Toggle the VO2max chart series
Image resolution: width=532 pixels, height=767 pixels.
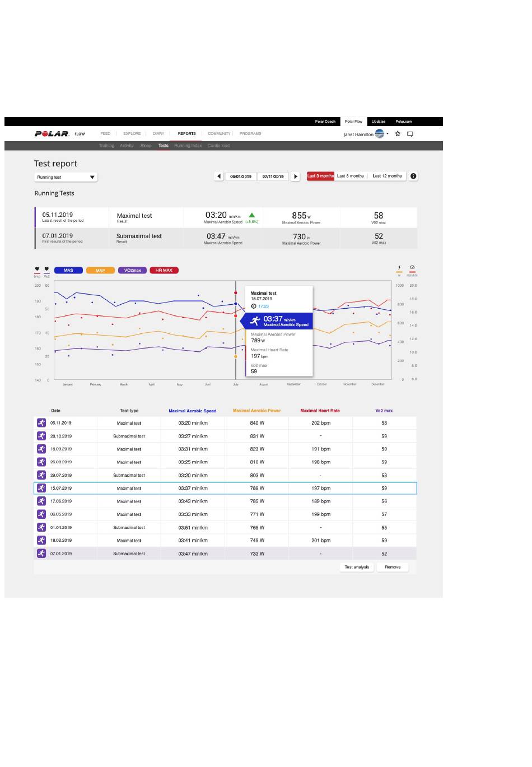(x=132, y=271)
